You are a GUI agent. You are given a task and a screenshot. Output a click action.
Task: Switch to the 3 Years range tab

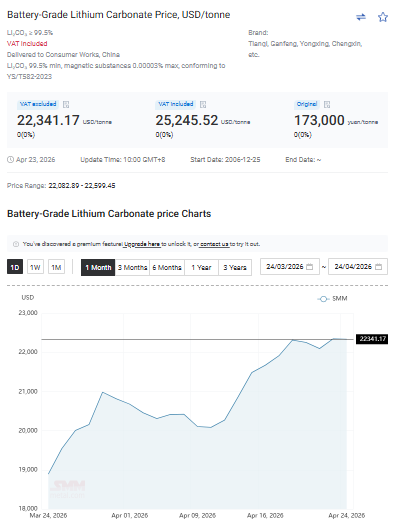click(x=235, y=268)
